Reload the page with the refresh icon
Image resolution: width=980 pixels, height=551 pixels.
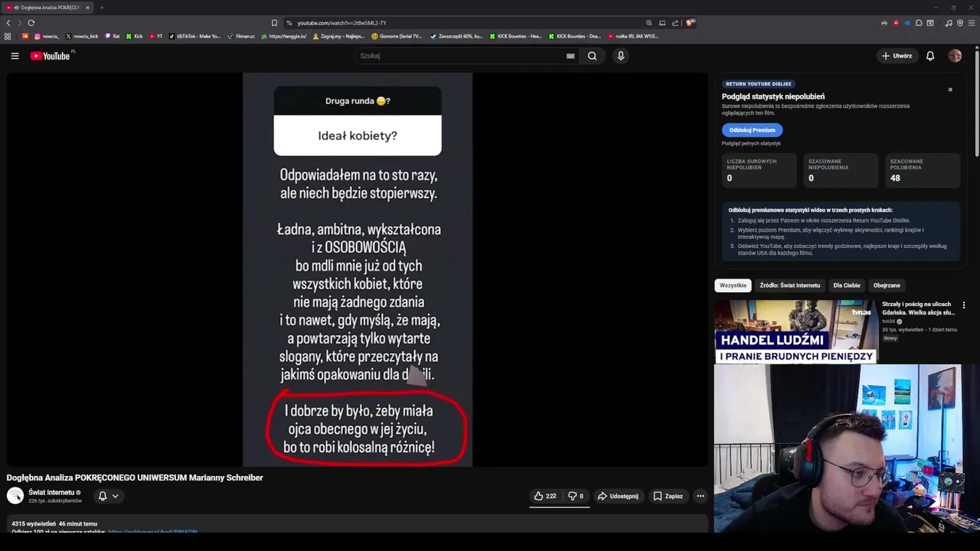click(31, 23)
